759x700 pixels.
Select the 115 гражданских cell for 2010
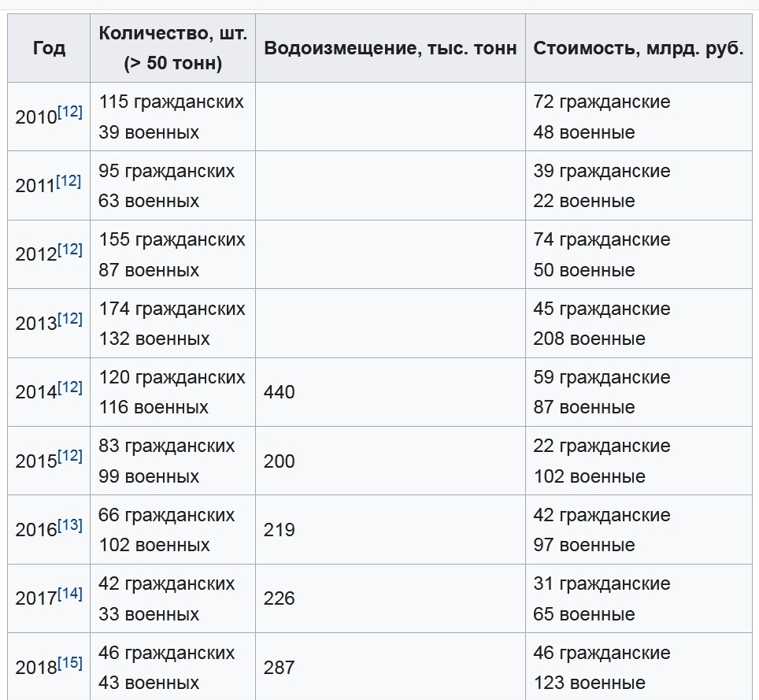tap(172, 102)
